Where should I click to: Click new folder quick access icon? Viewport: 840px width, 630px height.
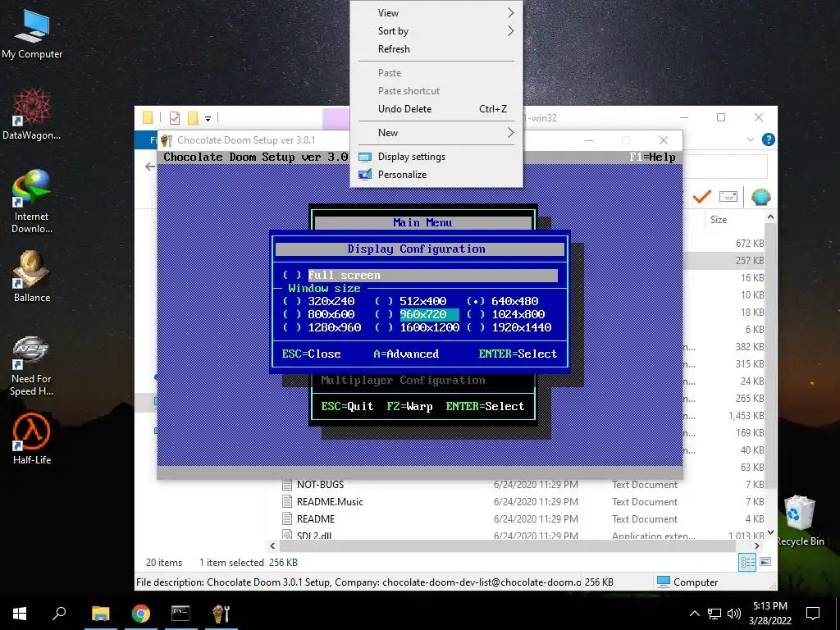(192, 118)
